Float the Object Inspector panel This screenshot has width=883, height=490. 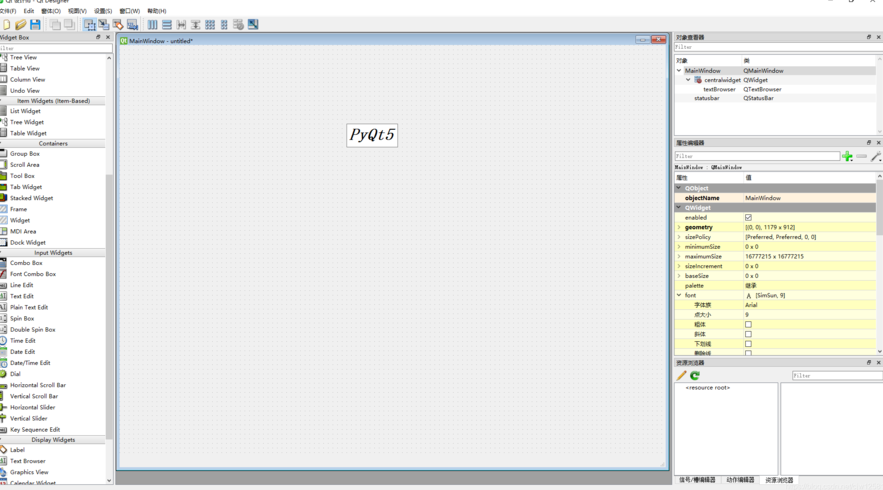868,37
